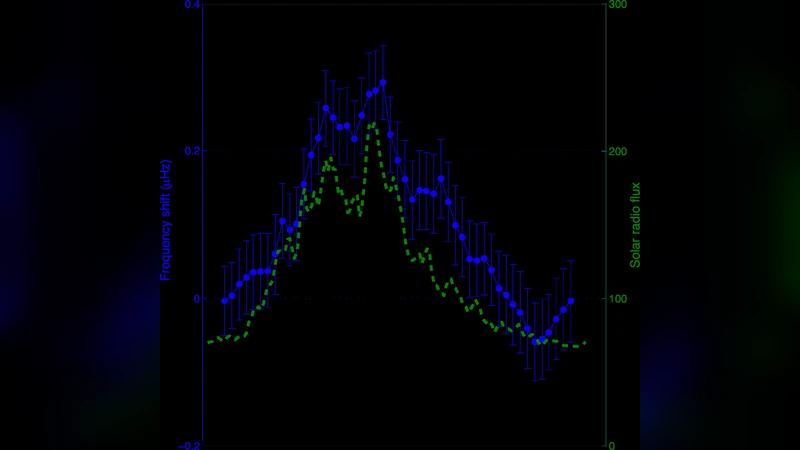Screen dimensions: 800x450
Task: Click the 200 tick label on right axis
Action: [617, 152]
